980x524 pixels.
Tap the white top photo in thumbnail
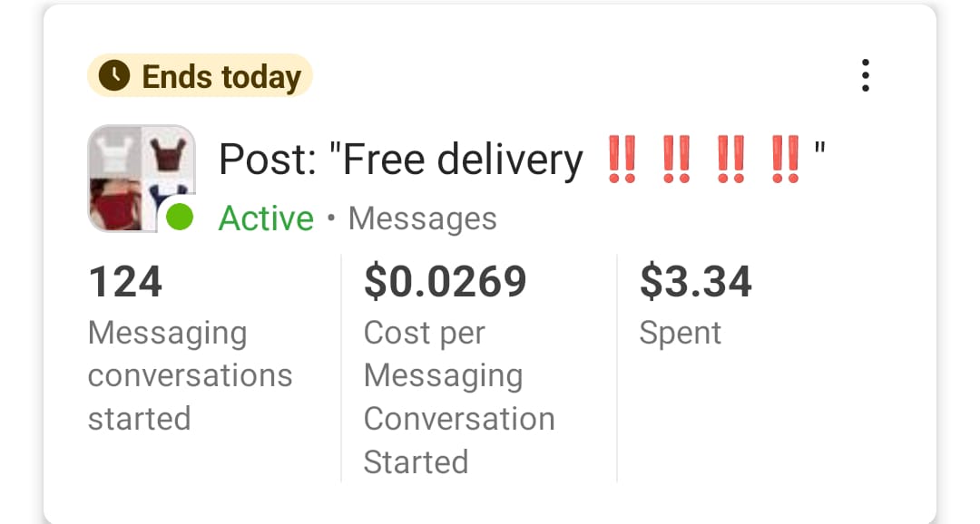(x=113, y=151)
